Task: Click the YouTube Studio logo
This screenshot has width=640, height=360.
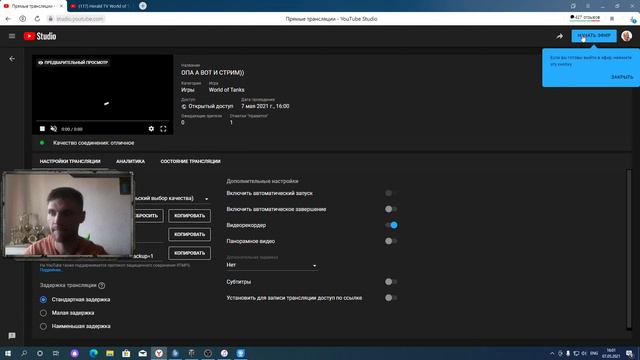Action: coord(40,36)
